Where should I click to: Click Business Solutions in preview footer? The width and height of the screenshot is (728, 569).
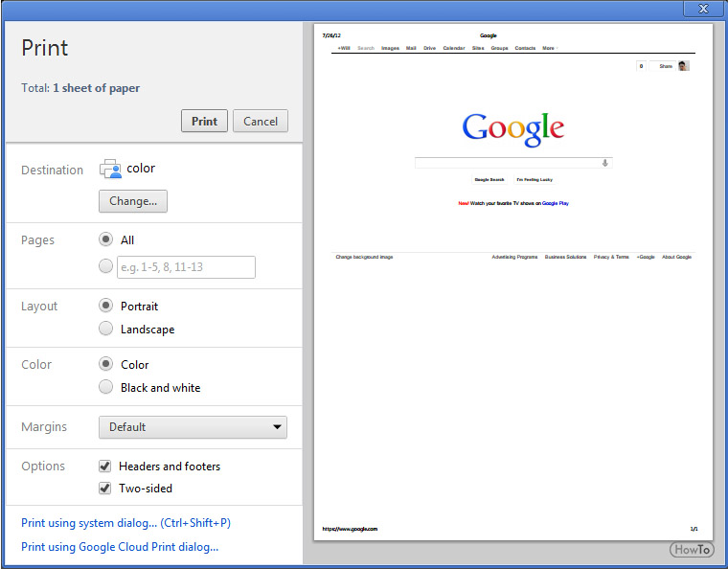click(565, 257)
